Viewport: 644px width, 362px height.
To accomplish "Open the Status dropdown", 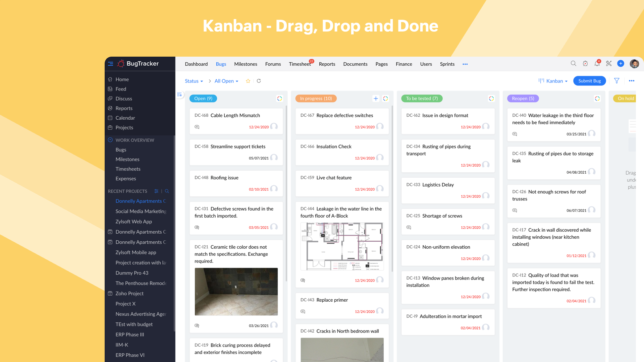I will (x=194, y=81).
